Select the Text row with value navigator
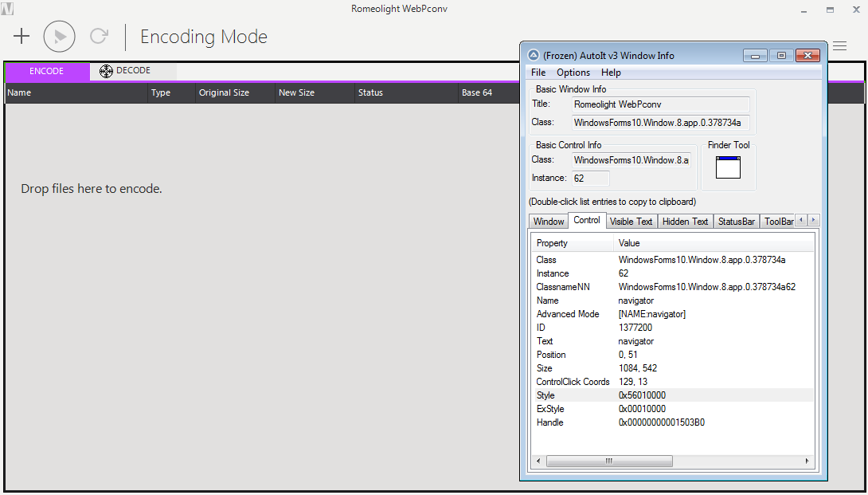Screen dimensions: 868x495 [x=673, y=341]
